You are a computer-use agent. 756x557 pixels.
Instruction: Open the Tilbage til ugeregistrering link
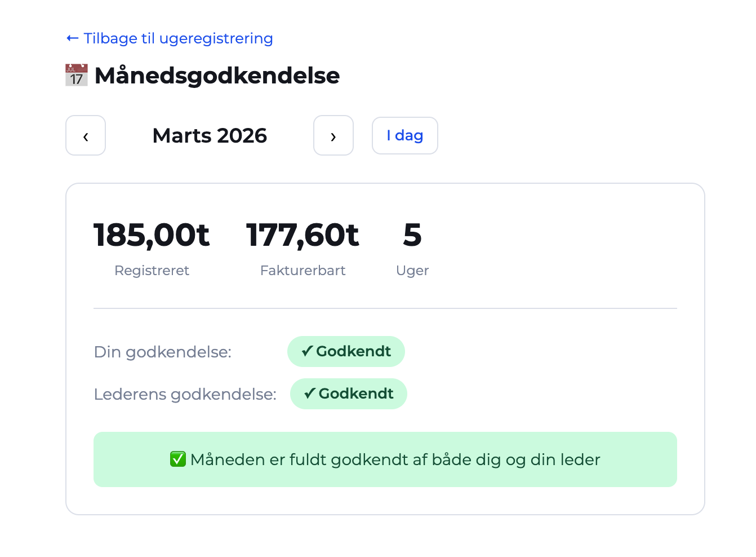(178, 38)
